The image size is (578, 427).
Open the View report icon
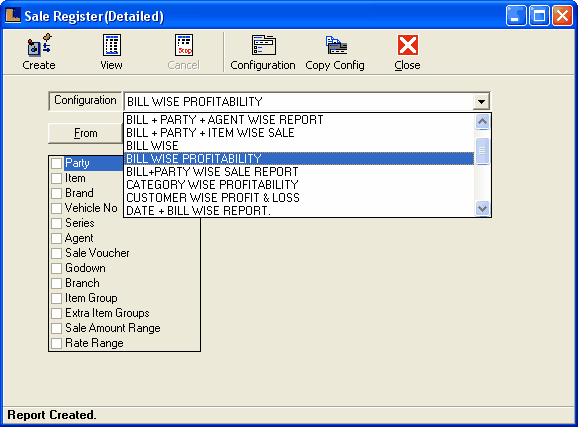click(111, 45)
